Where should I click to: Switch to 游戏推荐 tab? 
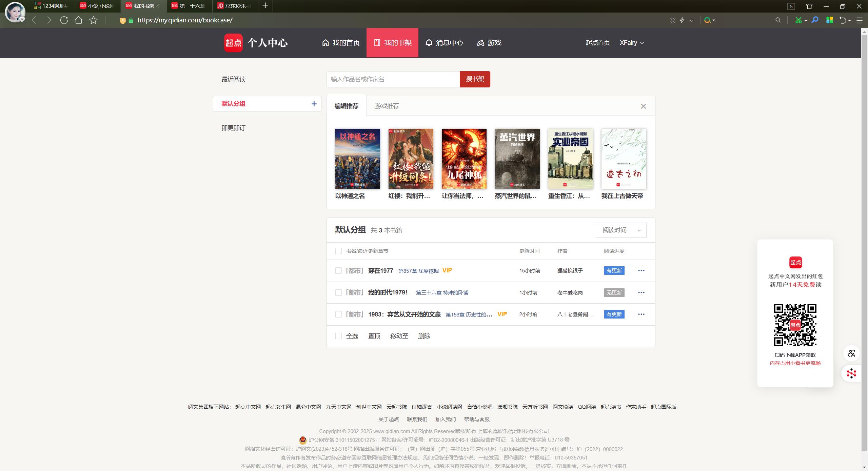(x=387, y=106)
